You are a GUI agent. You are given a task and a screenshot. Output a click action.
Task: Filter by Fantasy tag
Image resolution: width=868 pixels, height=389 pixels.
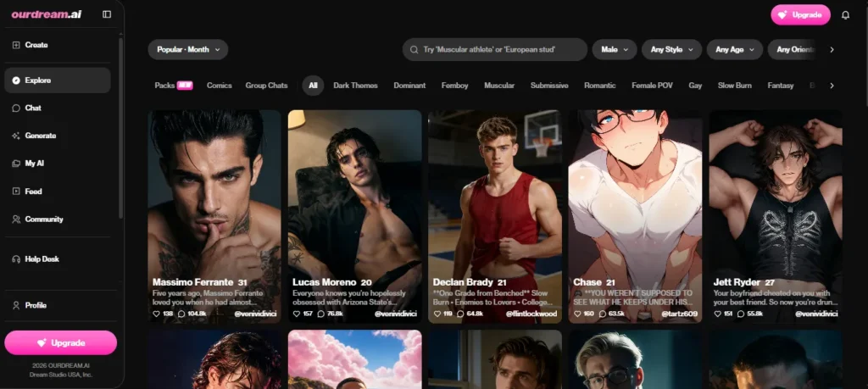pyautogui.click(x=781, y=86)
